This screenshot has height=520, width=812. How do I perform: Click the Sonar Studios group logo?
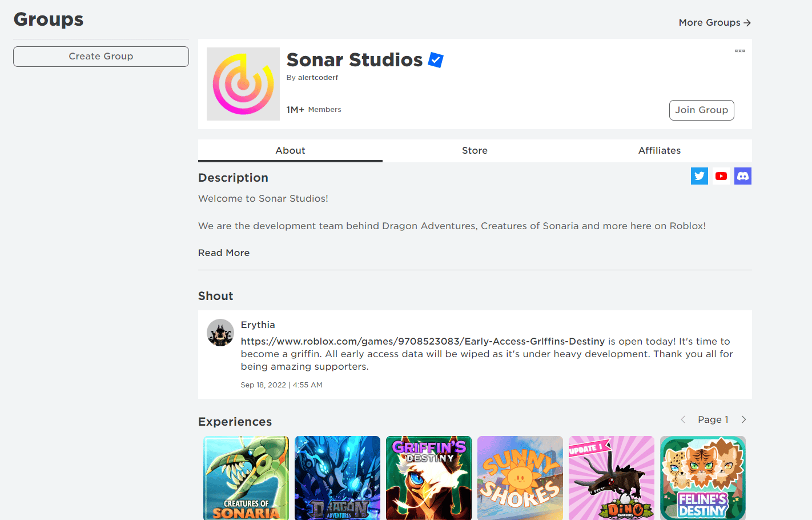coord(243,84)
